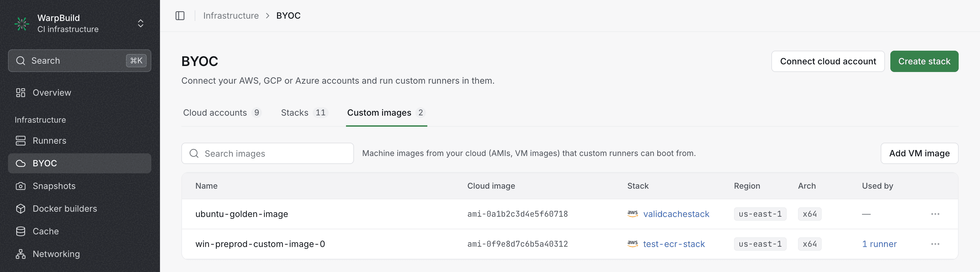Switch to Cloud accounts tab
This screenshot has width=980, height=272.
point(222,113)
